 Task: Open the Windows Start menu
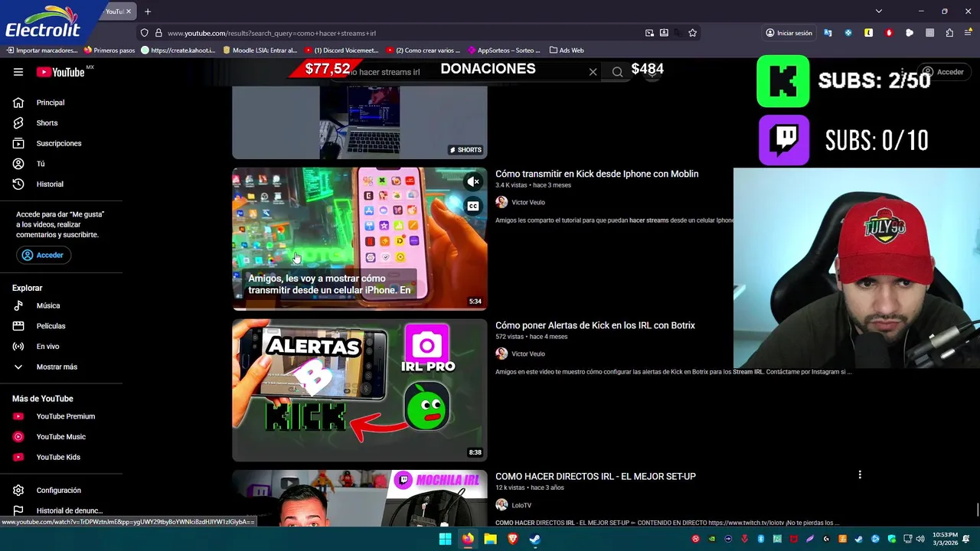pos(445,539)
